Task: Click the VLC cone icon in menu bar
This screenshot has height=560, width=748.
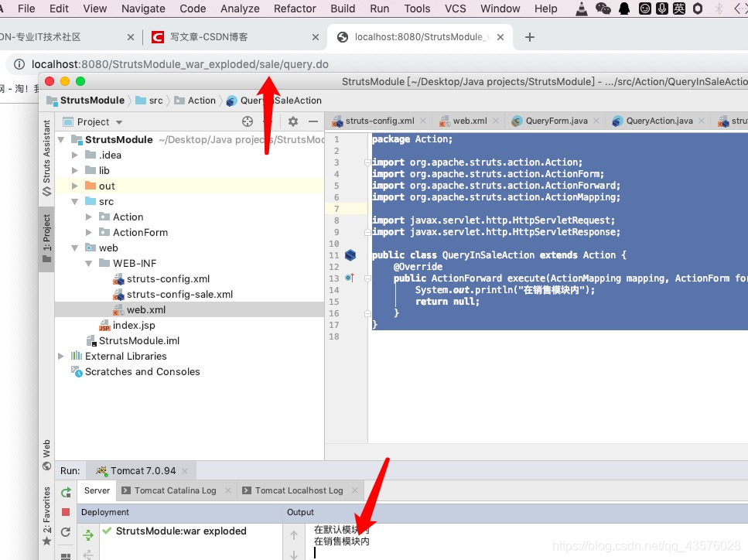Action: [582, 9]
